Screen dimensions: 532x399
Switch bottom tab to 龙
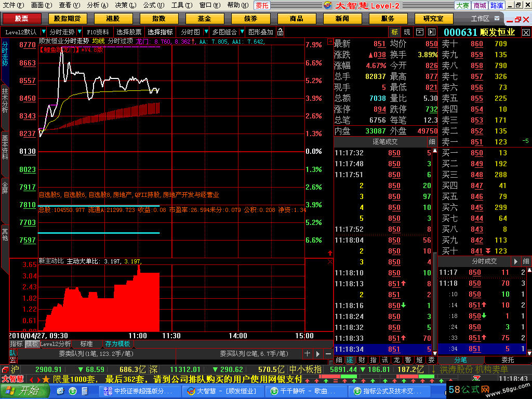tap(396, 360)
